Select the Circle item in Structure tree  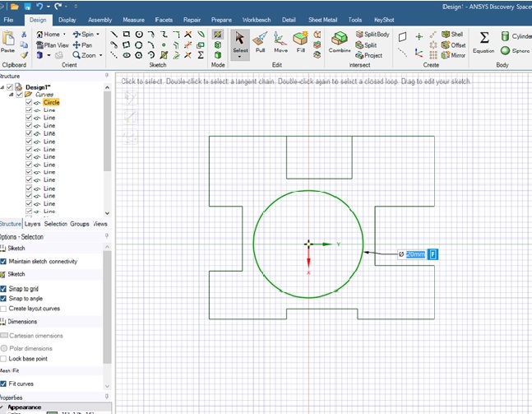click(51, 102)
